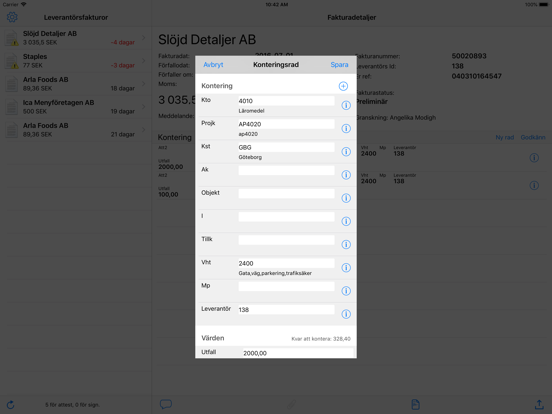
Task: Open info for the Kst field
Action: coord(346,151)
